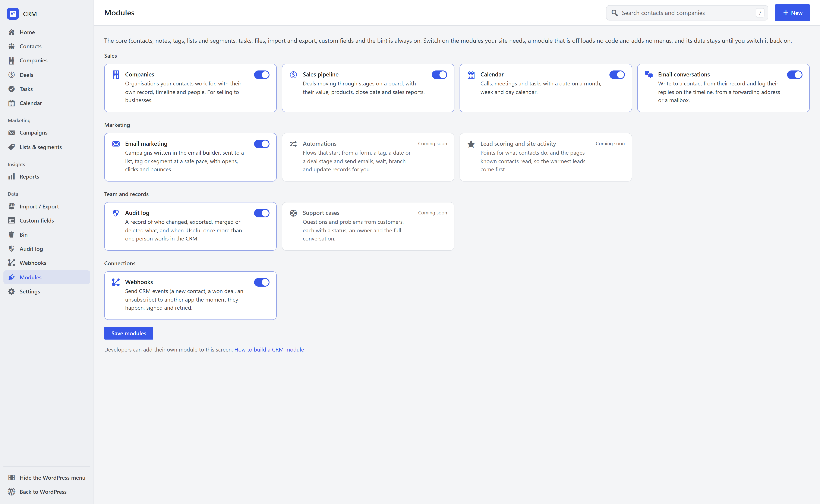
Task: Click the Contacts people icon in sidebar
Action: coord(12,46)
